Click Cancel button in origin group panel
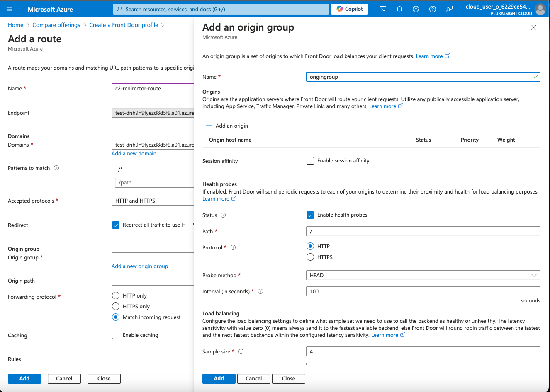 [x=254, y=378]
